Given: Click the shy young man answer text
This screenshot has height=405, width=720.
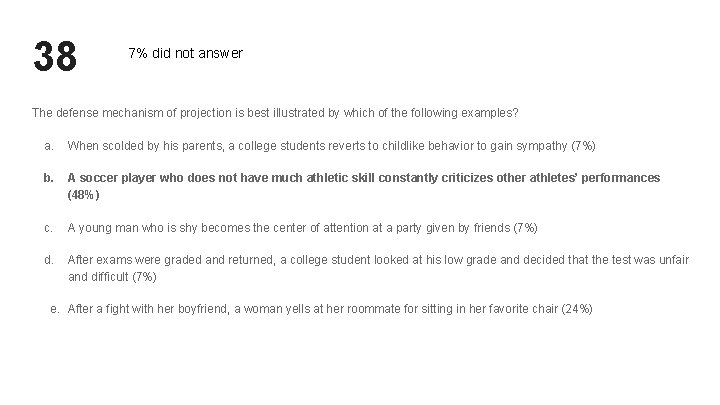Looking at the screenshot, I should pos(303,228).
